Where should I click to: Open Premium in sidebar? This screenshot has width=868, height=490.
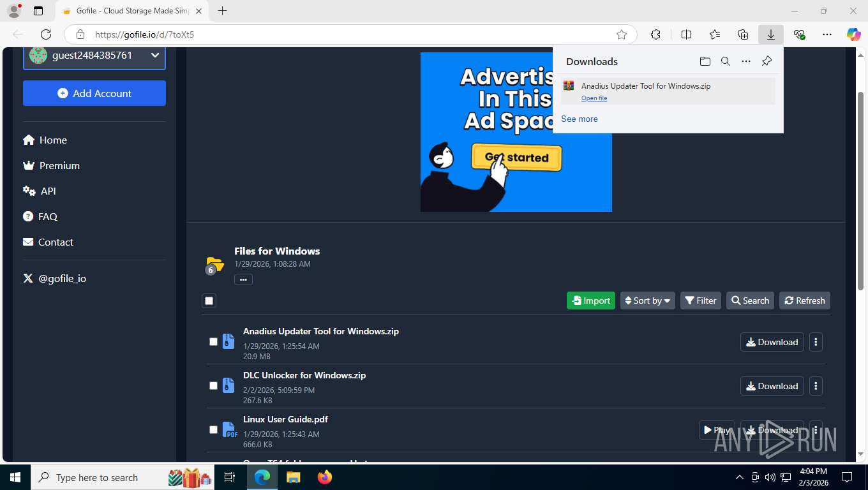click(x=51, y=165)
